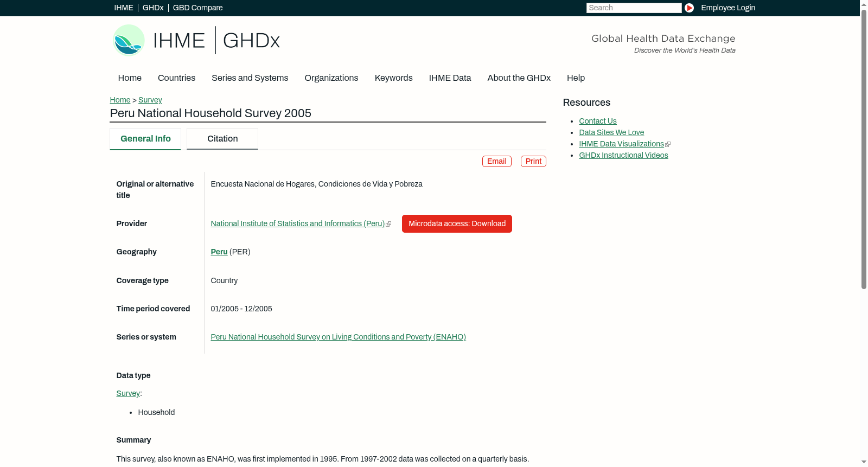The image size is (868, 467).
Task: Click the Summary heading
Action: [x=133, y=440]
